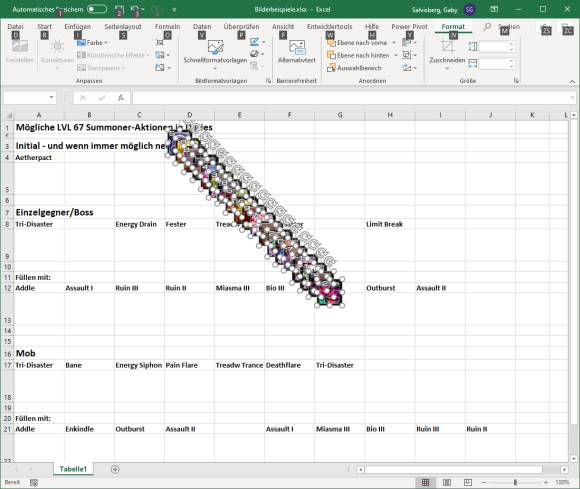This screenshot has width=580, height=489.
Task: Open the Formeln tab
Action: pos(167,27)
